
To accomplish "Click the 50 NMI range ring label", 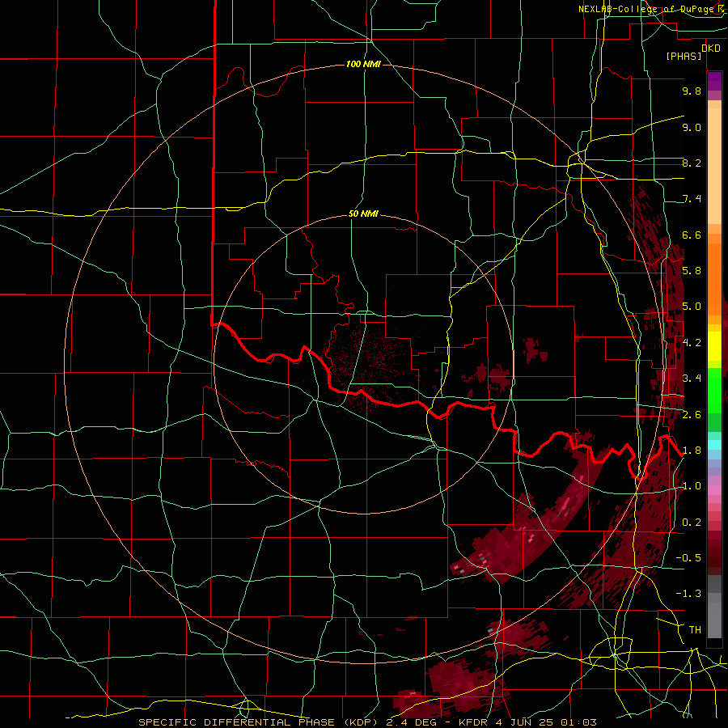I will pos(363,214).
